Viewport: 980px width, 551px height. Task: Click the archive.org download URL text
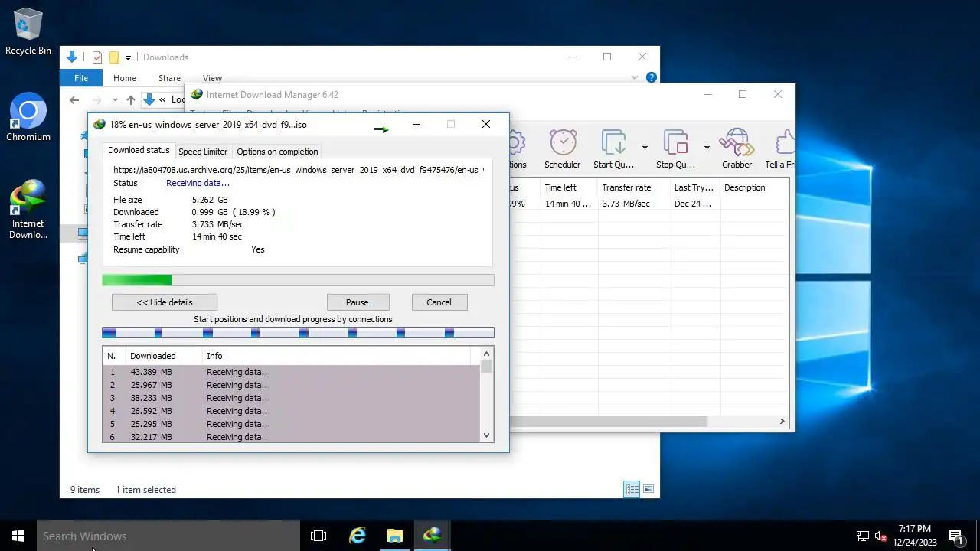point(299,170)
